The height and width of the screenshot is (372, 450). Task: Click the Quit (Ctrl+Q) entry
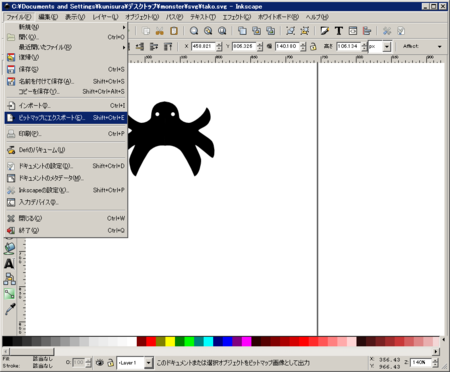pos(66,230)
